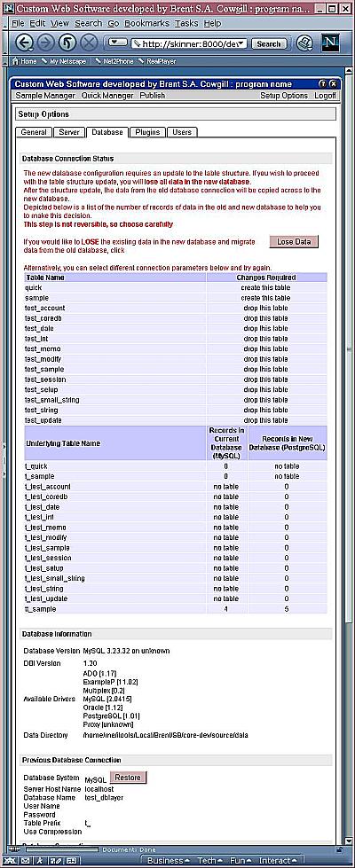The image size is (355, 868).
Task: Select the Database tab
Action: [107, 132]
